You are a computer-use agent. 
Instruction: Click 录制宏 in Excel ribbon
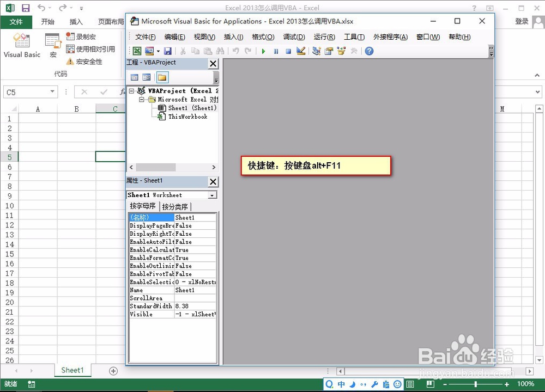[81, 36]
